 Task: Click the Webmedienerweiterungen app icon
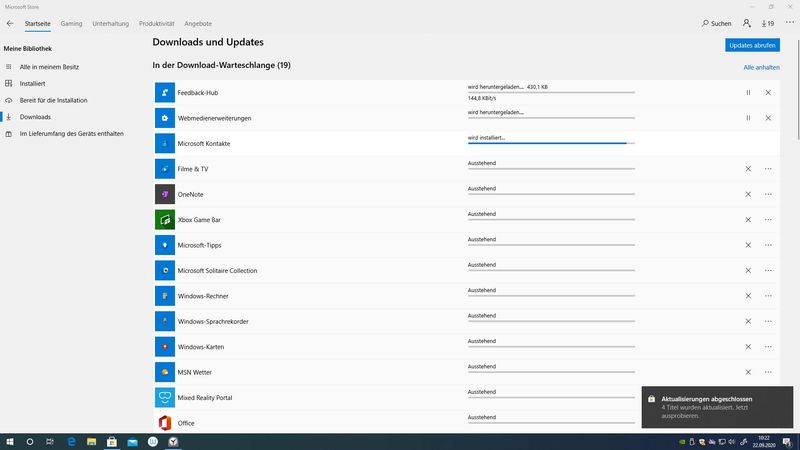pyautogui.click(x=165, y=118)
